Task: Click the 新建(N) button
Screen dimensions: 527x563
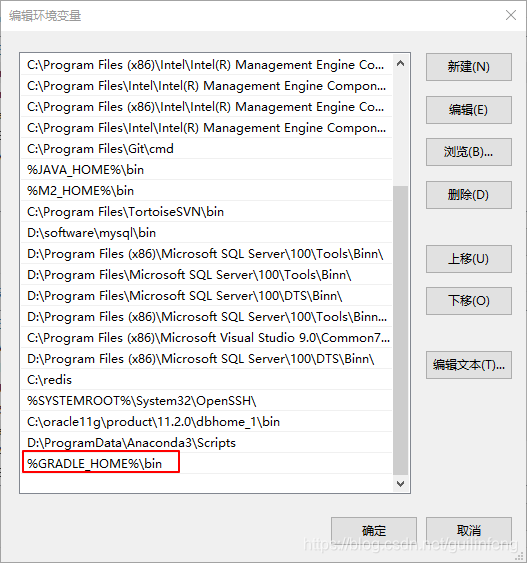Action: click(468, 67)
